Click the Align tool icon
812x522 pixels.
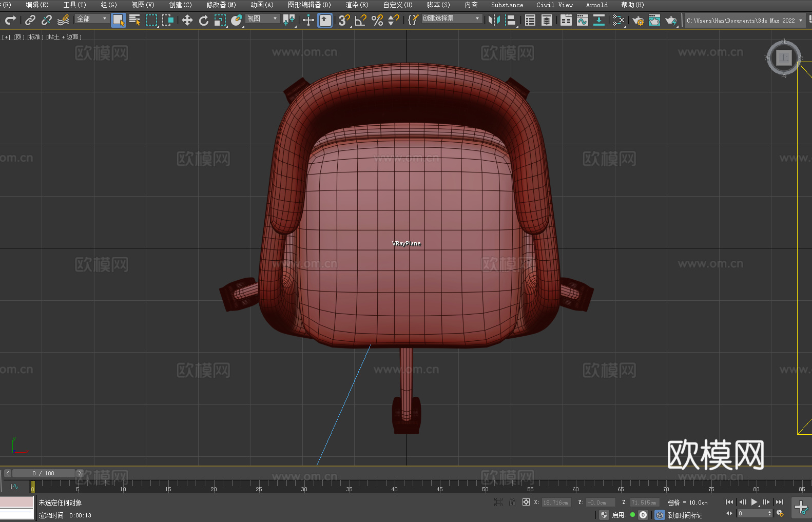click(x=511, y=20)
